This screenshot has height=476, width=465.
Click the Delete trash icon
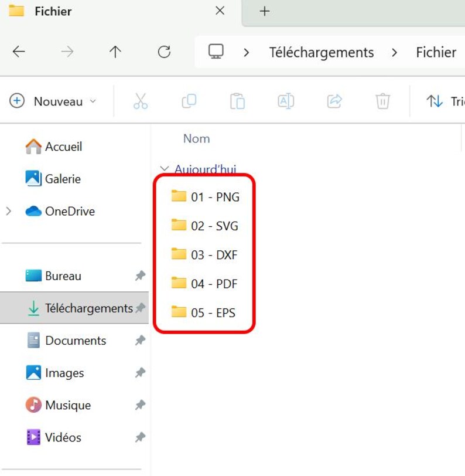coord(383,101)
